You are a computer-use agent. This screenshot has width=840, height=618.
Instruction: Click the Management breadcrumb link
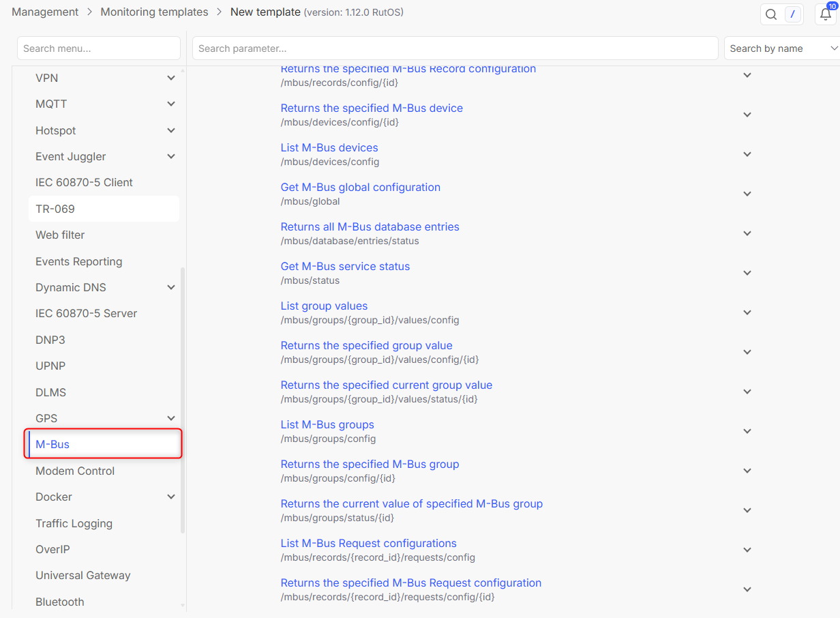point(45,12)
